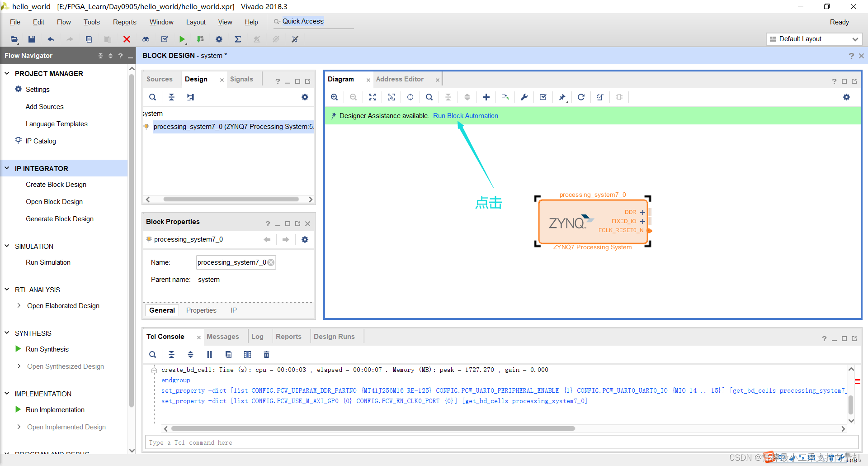Collapse the RTL ANALYSIS section

(7, 290)
